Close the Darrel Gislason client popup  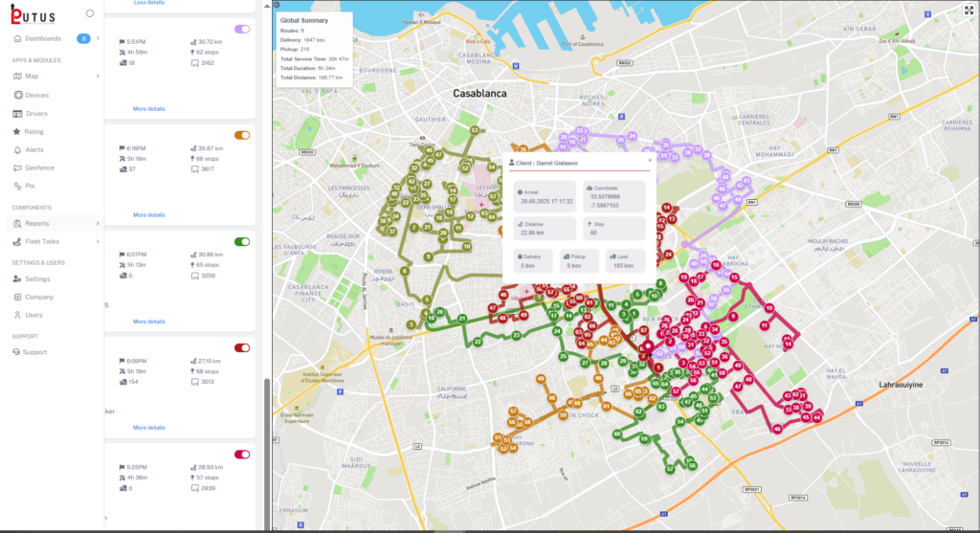tap(650, 161)
